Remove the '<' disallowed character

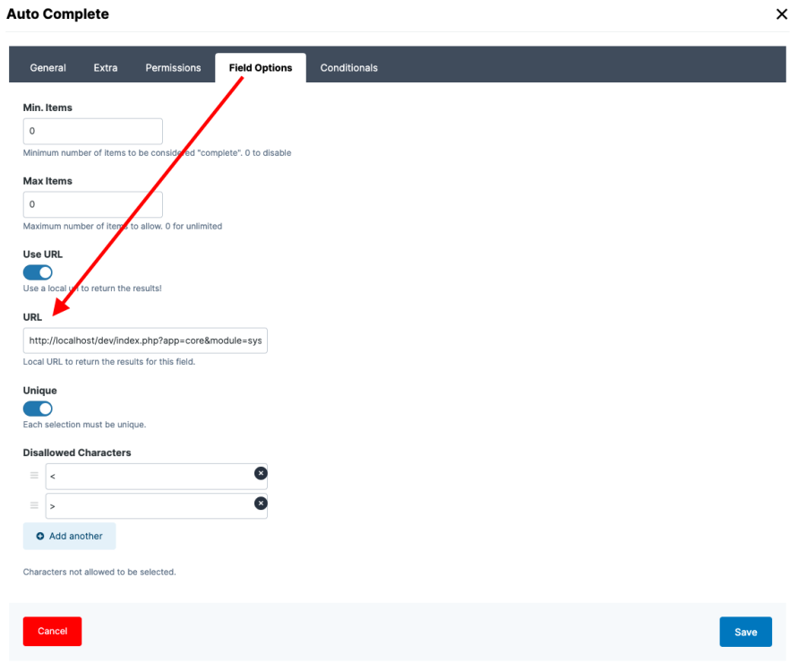point(261,473)
